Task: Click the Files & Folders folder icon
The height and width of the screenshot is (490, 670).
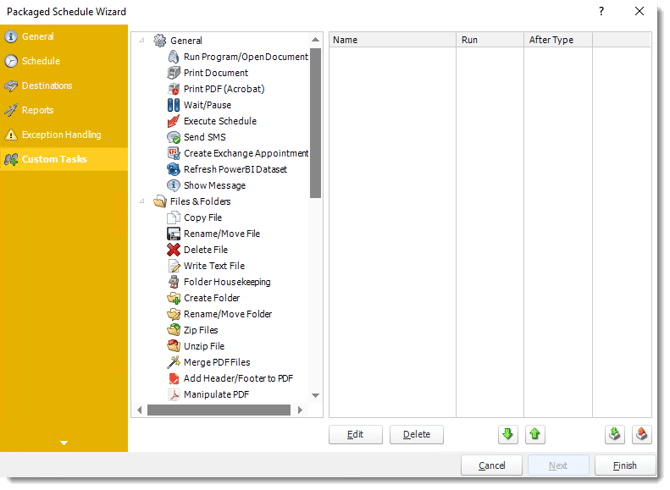Action: tap(160, 202)
